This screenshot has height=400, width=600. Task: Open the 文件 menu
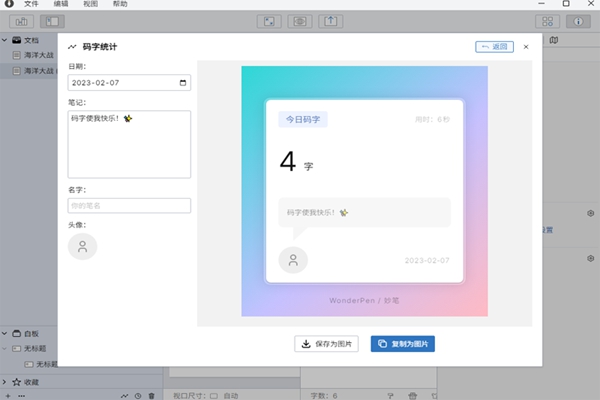pos(31,4)
